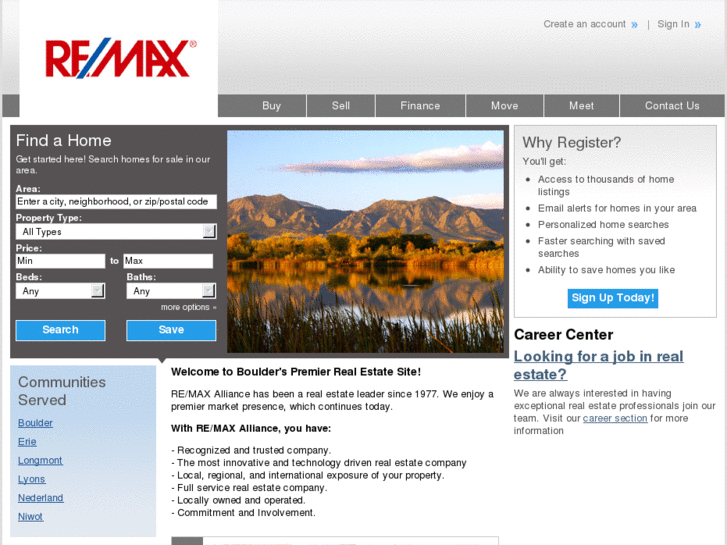Open the Nederland community link
727x545 pixels.
point(40,498)
